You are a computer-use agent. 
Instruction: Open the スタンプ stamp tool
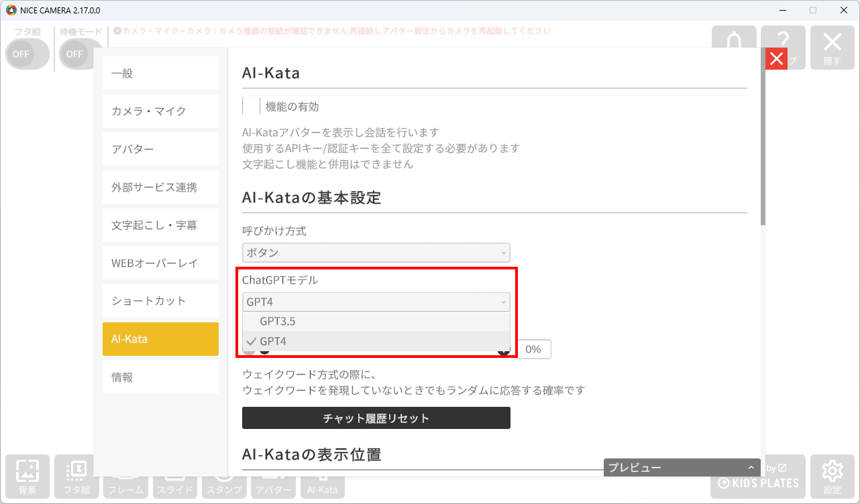(x=224, y=487)
